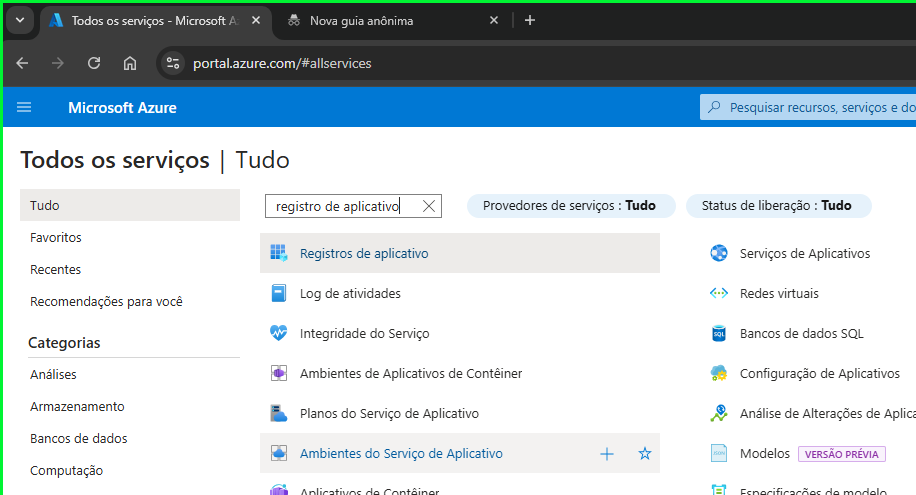Open the Registros de aplicativo link
The image size is (916, 495).
click(x=364, y=254)
